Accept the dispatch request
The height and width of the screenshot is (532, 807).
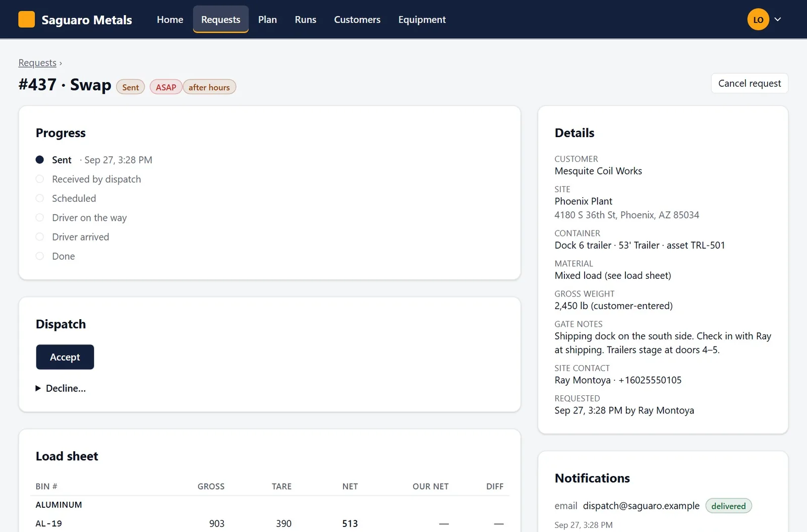coord(65,357)
